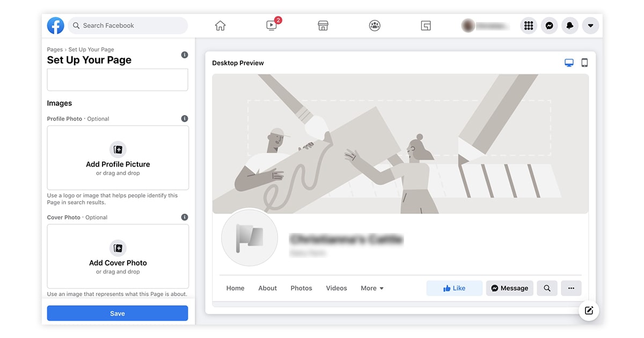644x338 pixels.
Task: Expand the account dropdown arrow
Action: [x=590, y=26]
